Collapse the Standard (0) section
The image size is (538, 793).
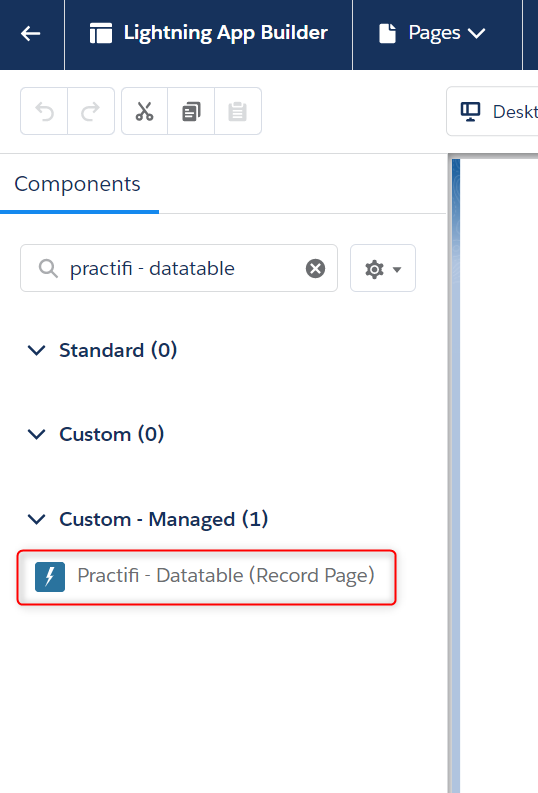point(36,350)
